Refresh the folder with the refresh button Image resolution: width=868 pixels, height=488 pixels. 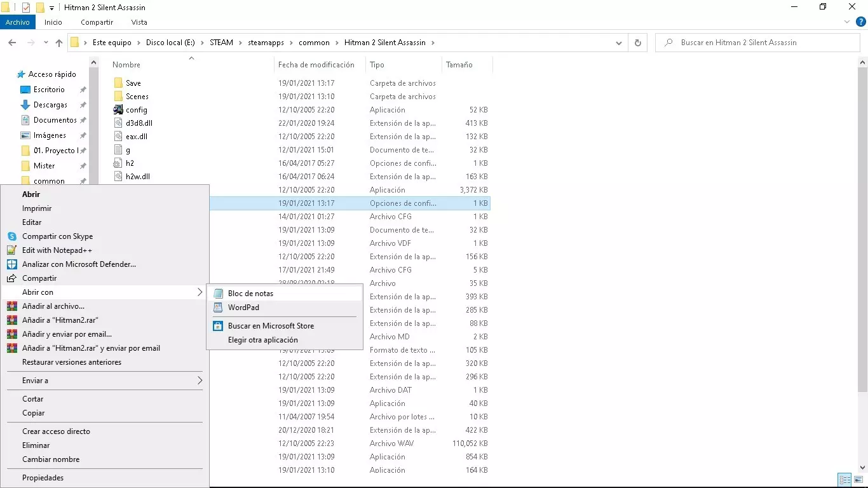[638, 43]
